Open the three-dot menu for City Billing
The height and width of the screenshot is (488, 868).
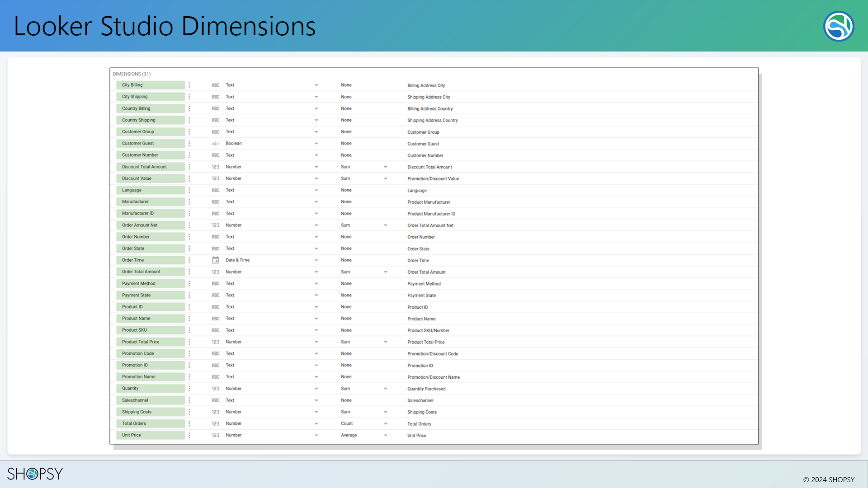[189, 85]
